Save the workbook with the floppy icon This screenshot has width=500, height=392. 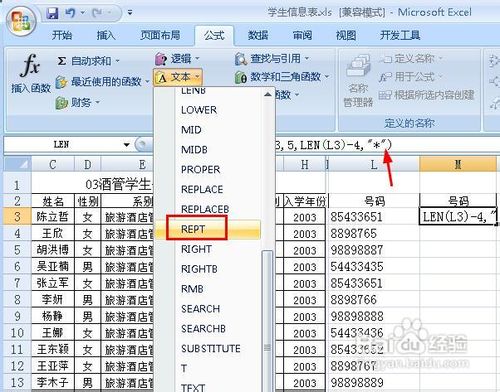pyautogui.click(x=52, y=13)
